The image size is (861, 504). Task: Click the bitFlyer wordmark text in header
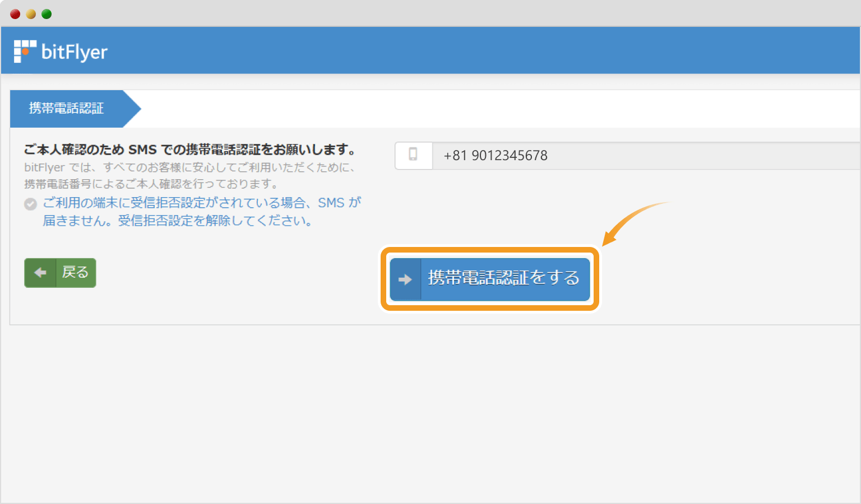point(74,52)
